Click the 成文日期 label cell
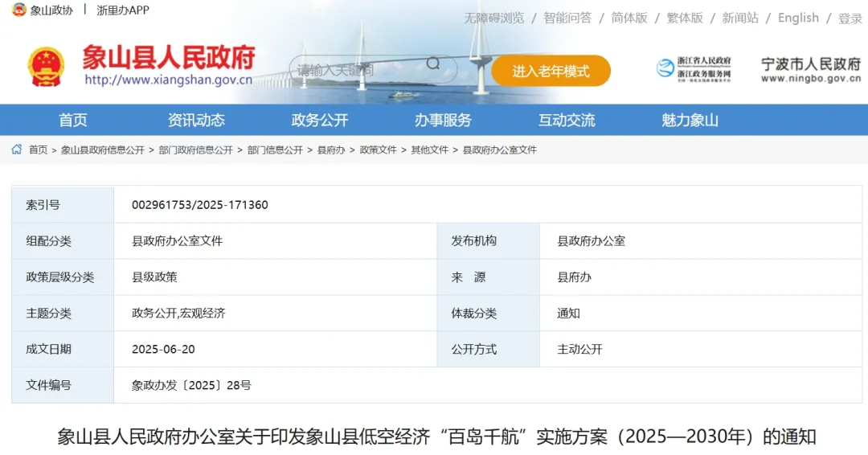Screen dimensions: 868x455 tap(63, 349)
